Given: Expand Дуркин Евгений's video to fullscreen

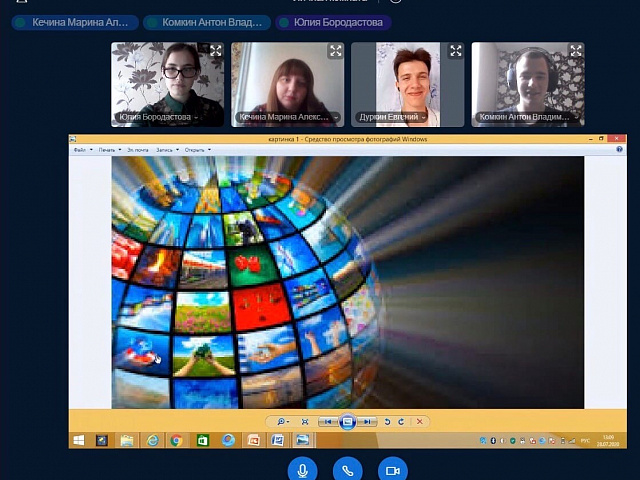Looking at the screenshot, I should [456, 51].
